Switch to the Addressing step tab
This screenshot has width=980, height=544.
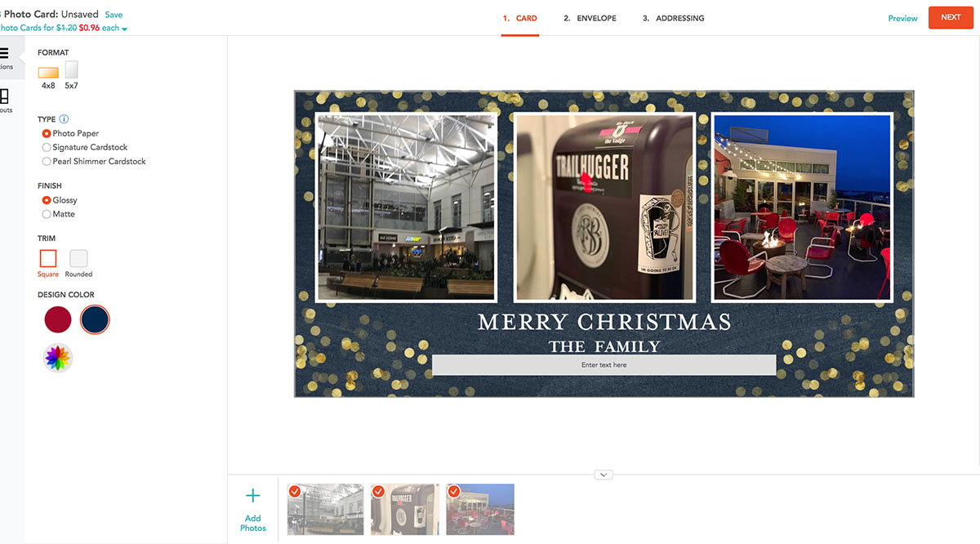pyautogui.click(x=673, y=18)
